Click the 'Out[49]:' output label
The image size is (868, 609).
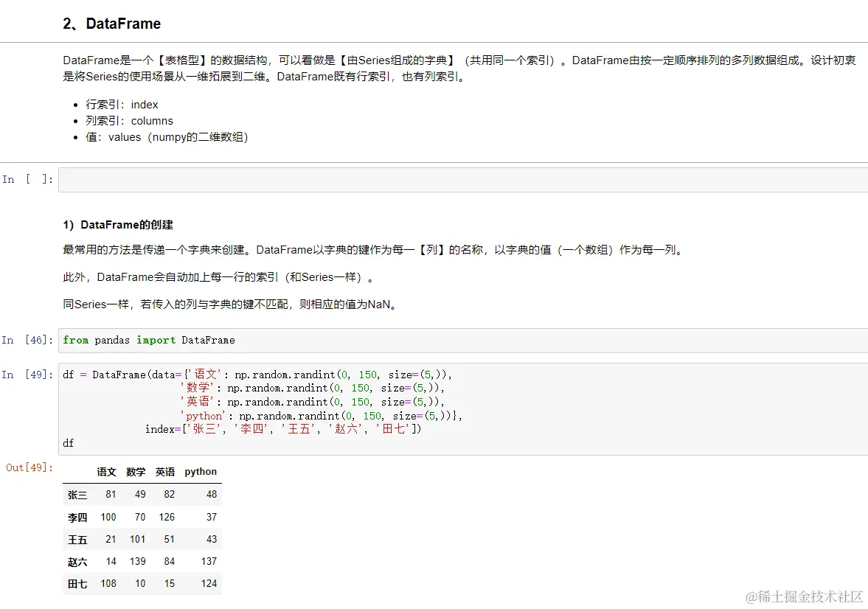coord(29,467)
